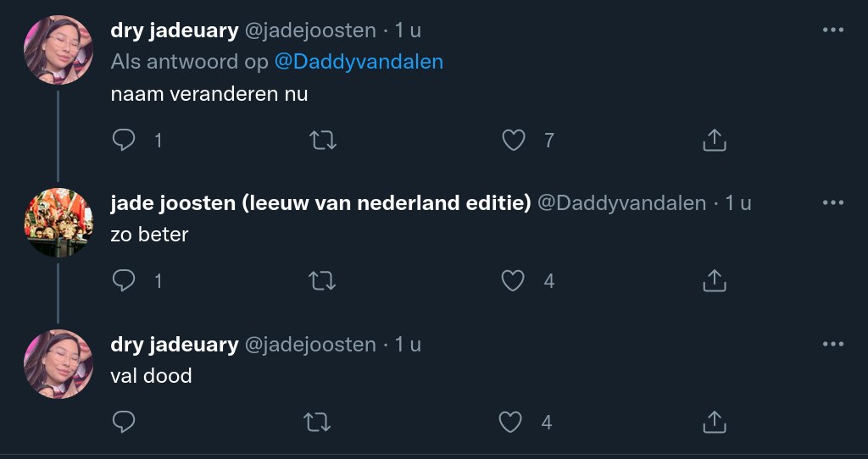Reply to the "zo beter" tweet
The width and height of the screenshot is (868, 459).
[124, 280]
